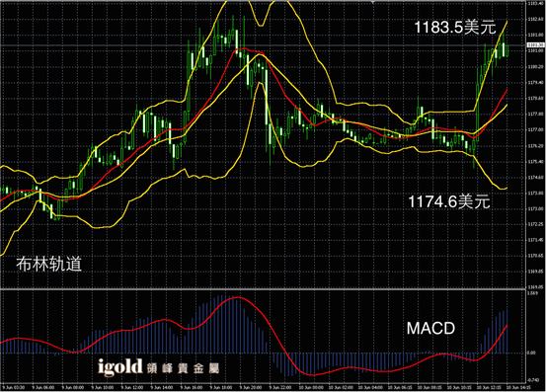Select the MACD label text
The width and height of the screenshot is (546, 392).
[x=430, y=328]
